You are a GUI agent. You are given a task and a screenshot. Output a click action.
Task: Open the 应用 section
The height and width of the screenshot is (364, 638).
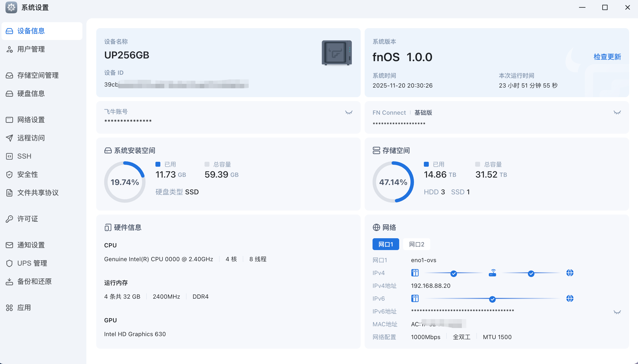(x=24, y=308)
